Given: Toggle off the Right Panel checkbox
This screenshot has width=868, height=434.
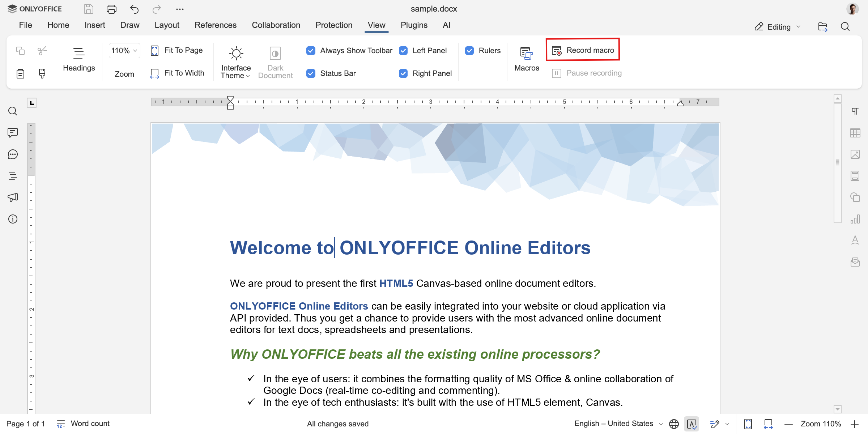Looking at the screenshot, I should tap(403, 73).
